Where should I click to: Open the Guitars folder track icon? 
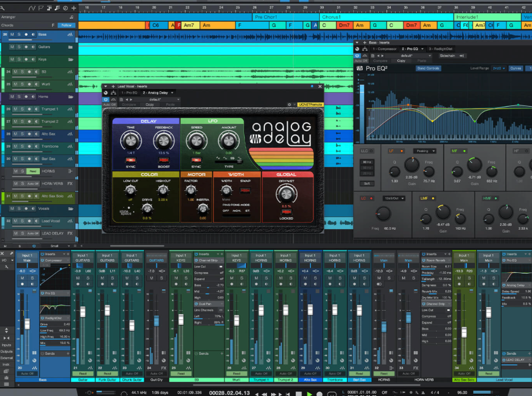pos(70,47)
